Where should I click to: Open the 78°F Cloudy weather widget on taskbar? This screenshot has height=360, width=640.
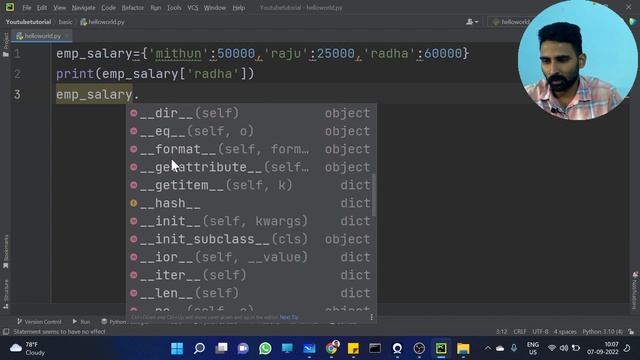[28, 349]
